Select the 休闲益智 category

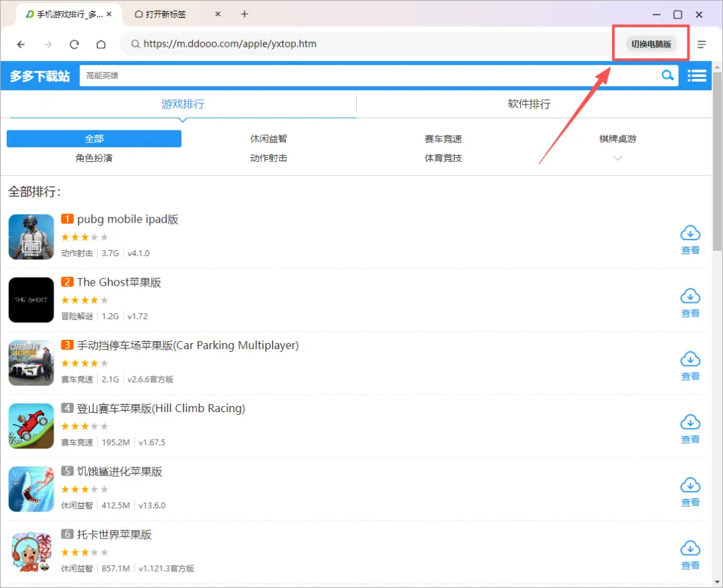pos(268,138)
